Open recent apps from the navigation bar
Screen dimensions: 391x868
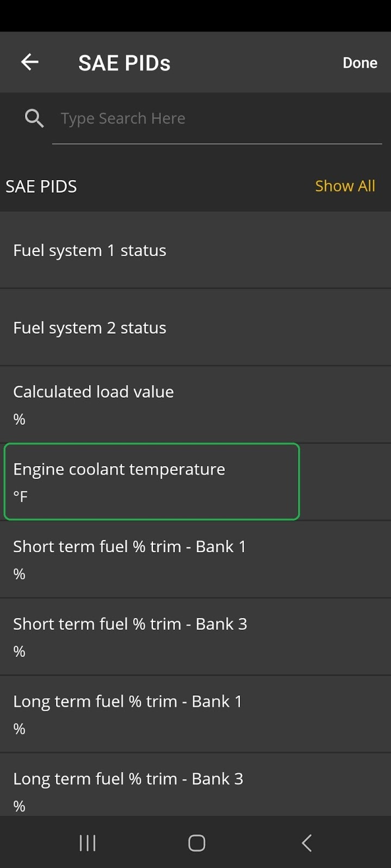click(x=87, y=843)
